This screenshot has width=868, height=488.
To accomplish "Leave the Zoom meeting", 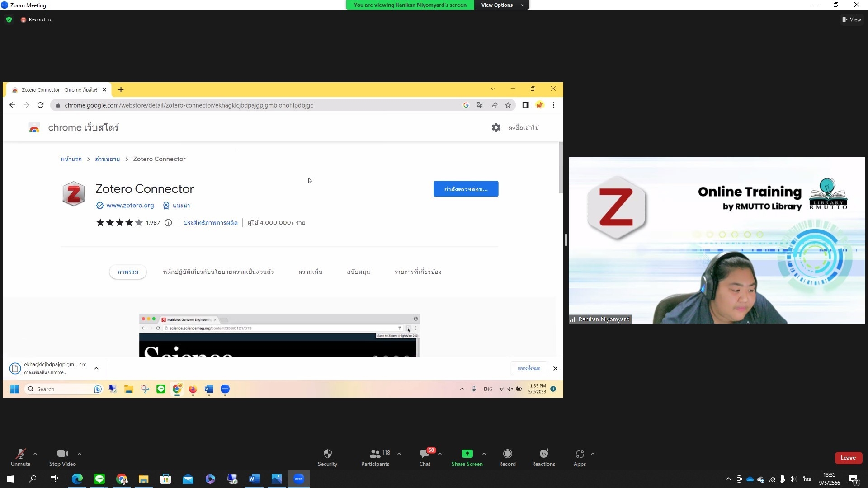I will tap(848, 458).
